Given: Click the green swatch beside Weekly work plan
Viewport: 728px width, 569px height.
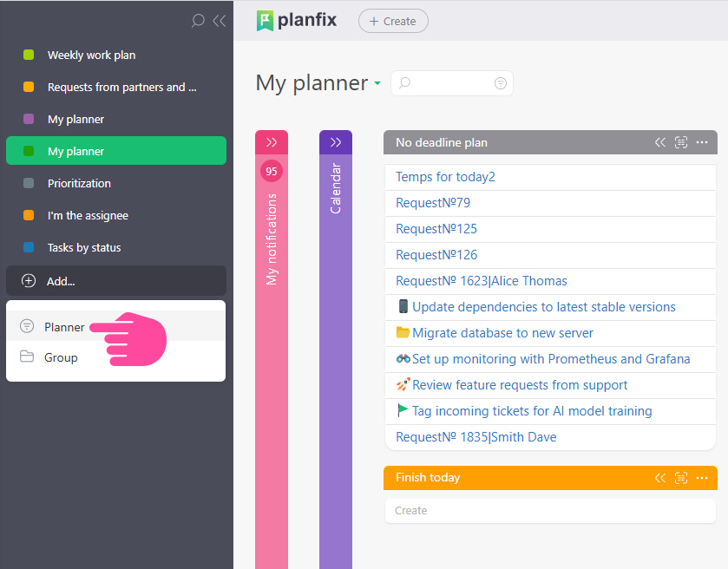Looking at the screenshot, I should pos(29,56).
